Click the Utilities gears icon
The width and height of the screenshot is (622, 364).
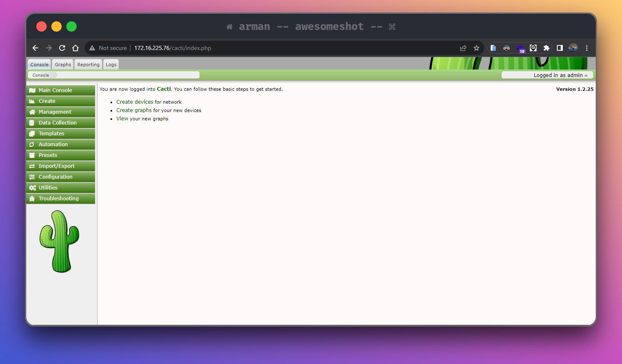[x=33, y=187]
